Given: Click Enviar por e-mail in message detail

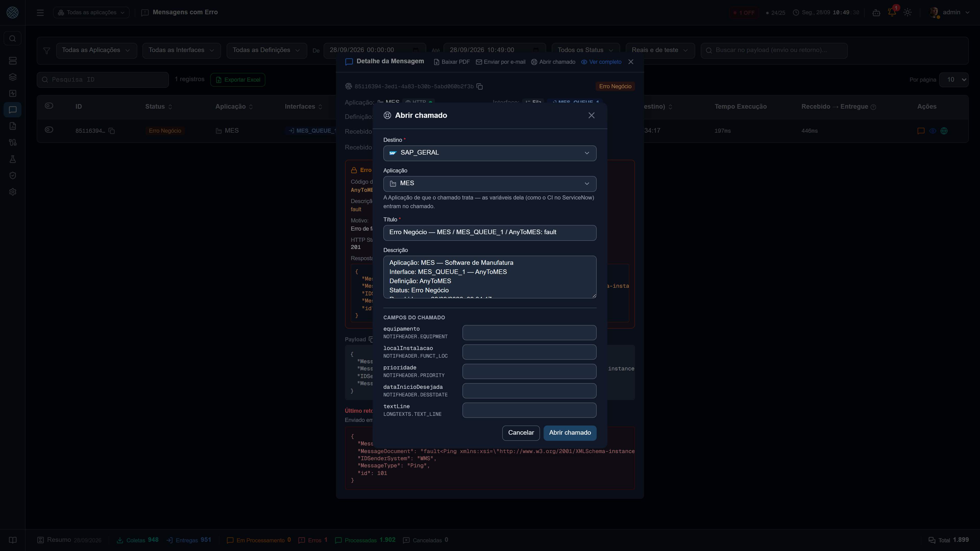Looking at the screenshot, I should pyautogui.click(x=501, y=62).
